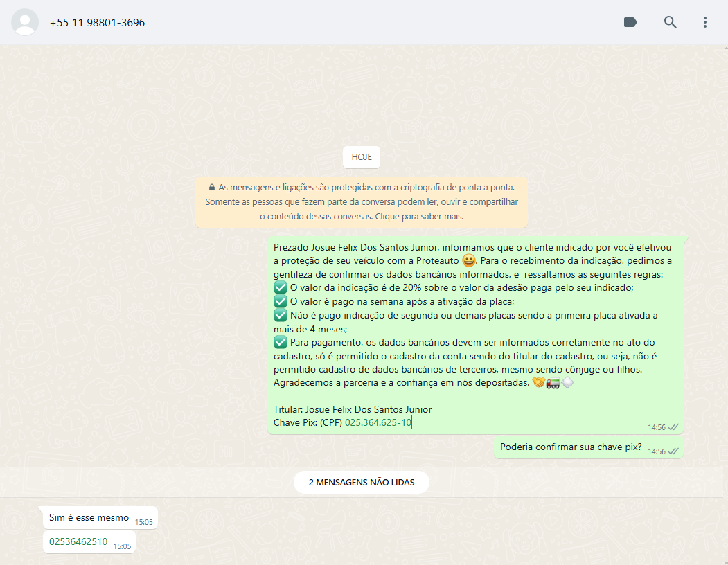Click the received number link 02536462510

(78, 541)
